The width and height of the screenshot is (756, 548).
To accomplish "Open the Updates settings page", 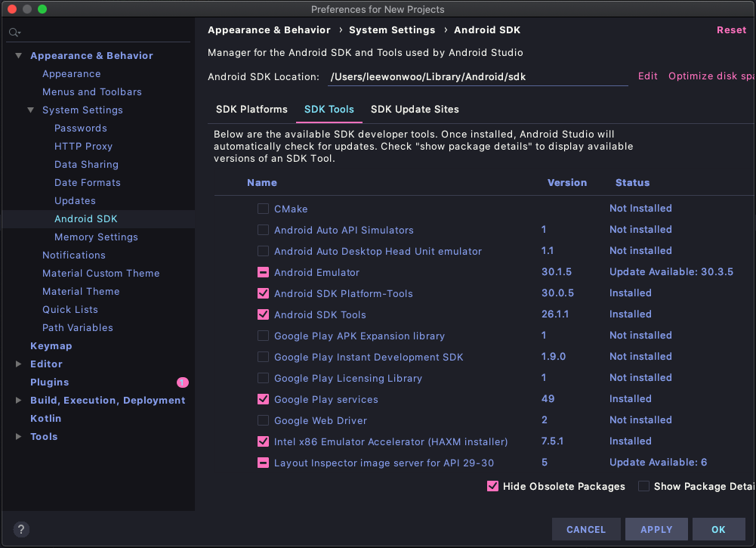I will click(x=75, y=200).
